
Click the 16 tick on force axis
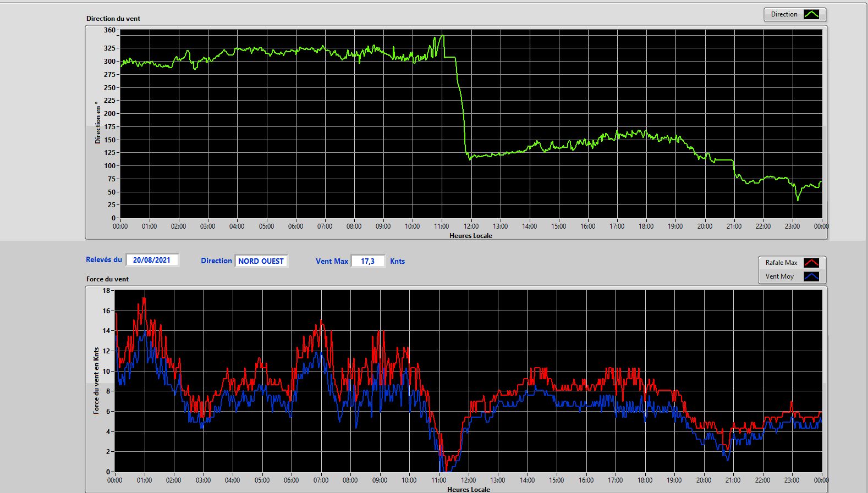[x=106, y=311]
